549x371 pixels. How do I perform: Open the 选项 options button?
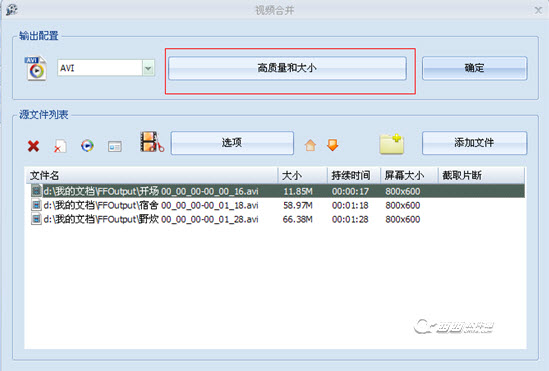232,143
